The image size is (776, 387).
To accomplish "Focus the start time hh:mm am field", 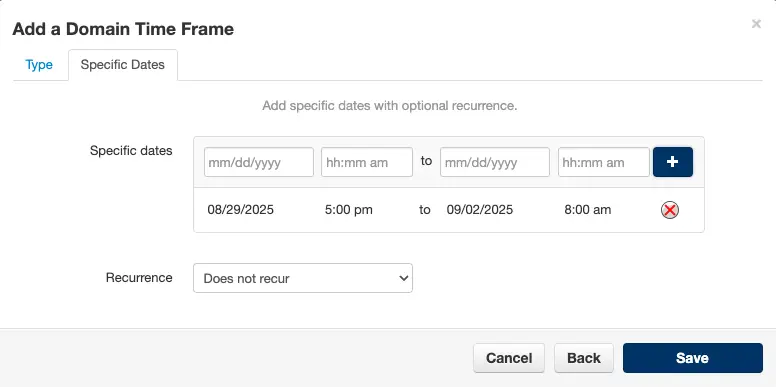I will pyautogui.click(x=367, y=162).
